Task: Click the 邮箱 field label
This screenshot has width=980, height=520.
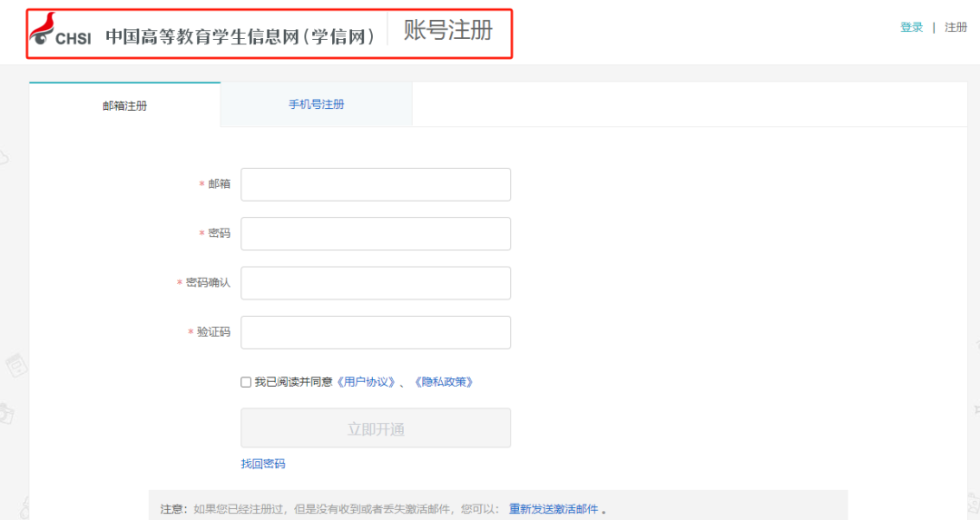Action: click(219, 183)
